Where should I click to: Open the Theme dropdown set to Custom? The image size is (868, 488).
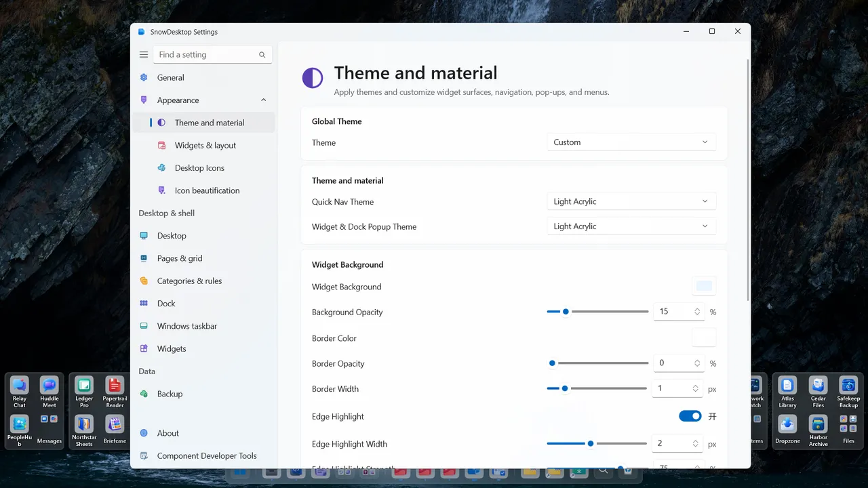[x=631, y=142]
